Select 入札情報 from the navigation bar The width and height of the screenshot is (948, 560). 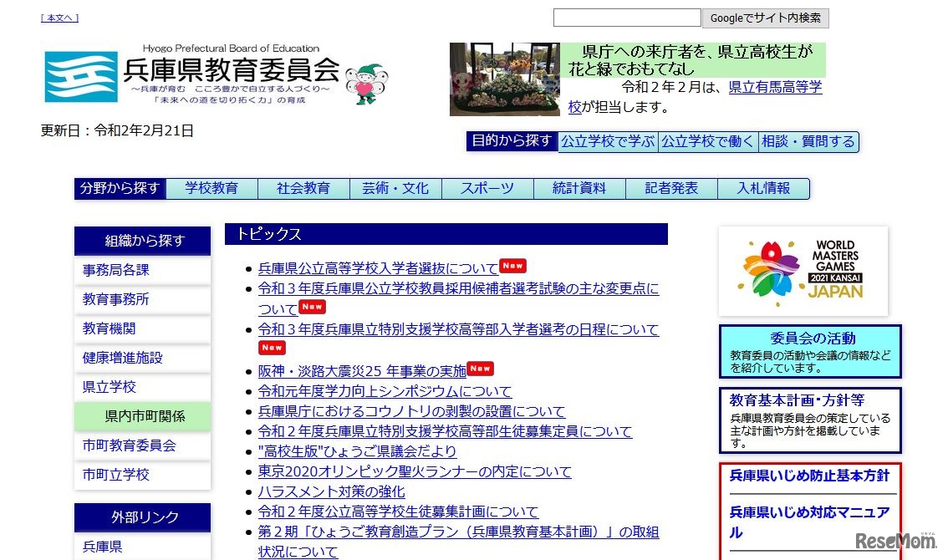click(764, 189)
